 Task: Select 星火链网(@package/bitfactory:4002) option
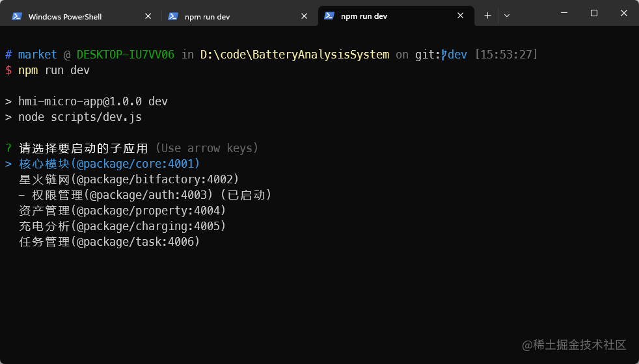coord(129,179)
